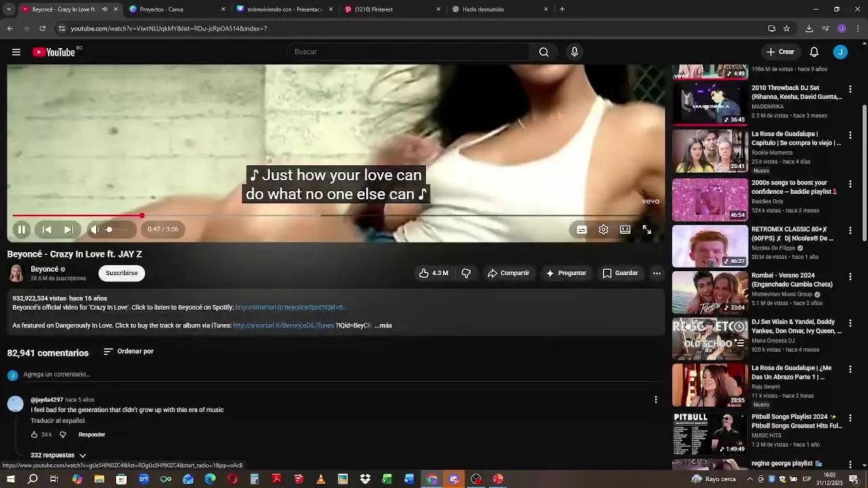
Task: Go back to the previous page
Action: pyautogui.click(x=9, y=28)
